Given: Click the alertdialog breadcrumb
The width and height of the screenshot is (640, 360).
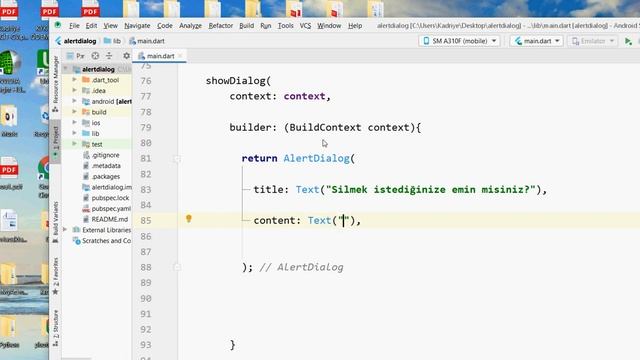Looking at the screenshot, I should 80,41.
